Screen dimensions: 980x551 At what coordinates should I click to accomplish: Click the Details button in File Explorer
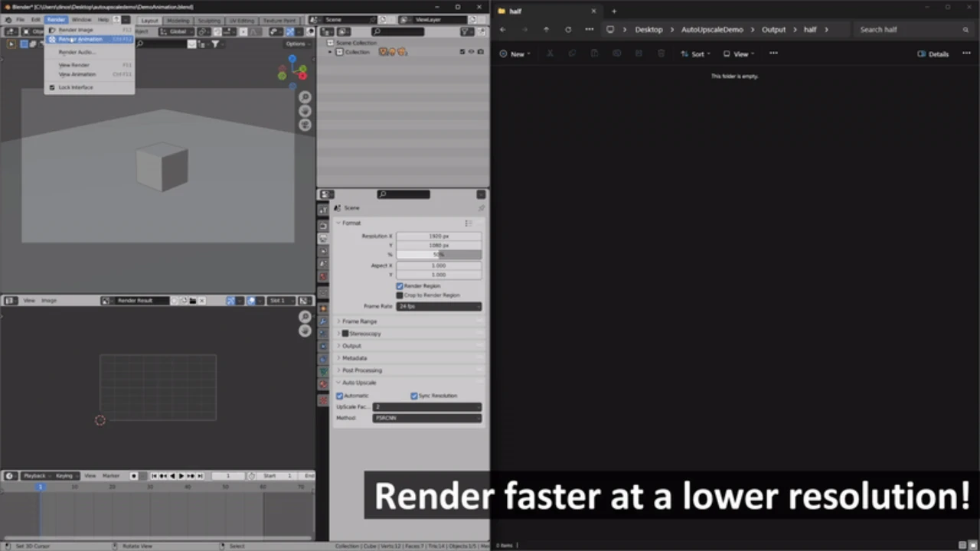[x=933, y=54]
